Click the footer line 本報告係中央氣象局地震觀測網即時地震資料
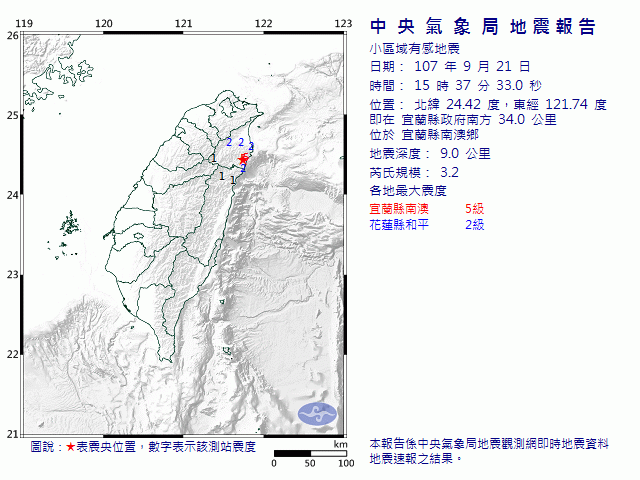640x480 pixels. [489, 444]
